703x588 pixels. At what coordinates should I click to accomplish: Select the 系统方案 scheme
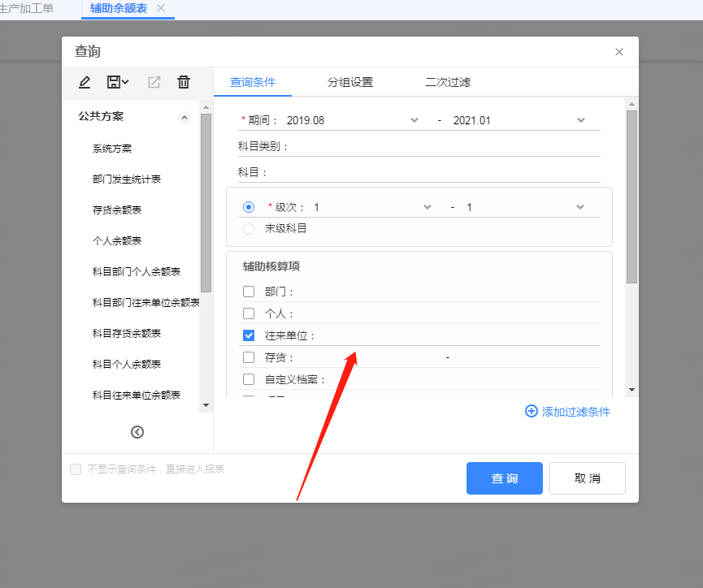(112, 149)
